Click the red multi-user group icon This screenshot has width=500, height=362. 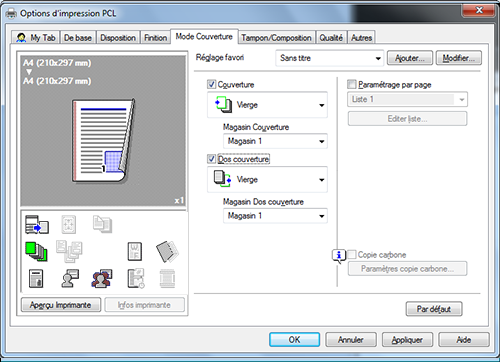click(102, 279)
